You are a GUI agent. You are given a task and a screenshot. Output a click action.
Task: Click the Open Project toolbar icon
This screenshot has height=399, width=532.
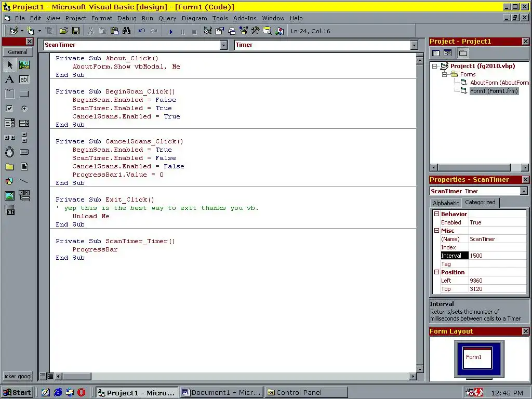point(63,31)
